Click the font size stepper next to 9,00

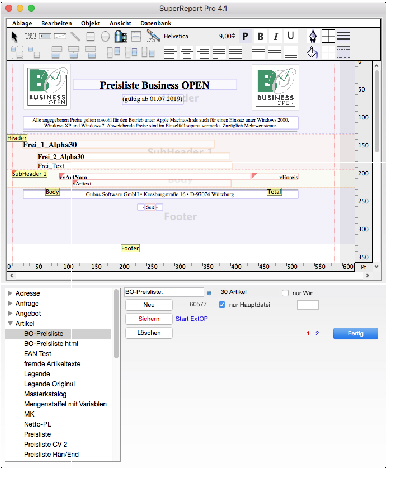coord(233,36)
